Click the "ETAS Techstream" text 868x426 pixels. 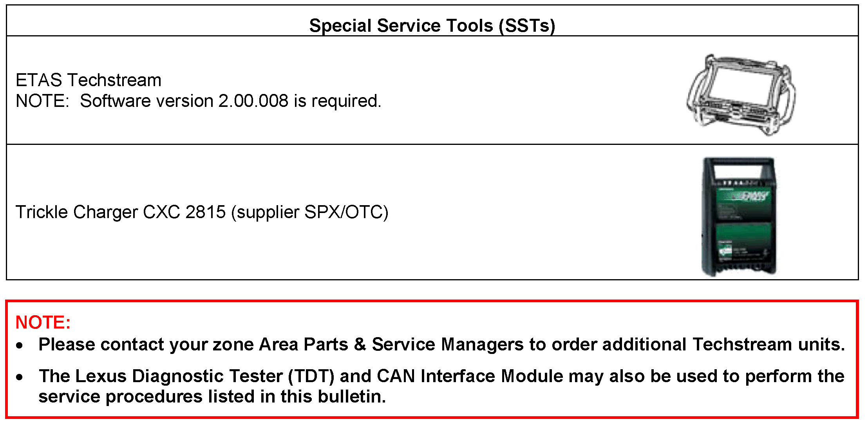89,80
